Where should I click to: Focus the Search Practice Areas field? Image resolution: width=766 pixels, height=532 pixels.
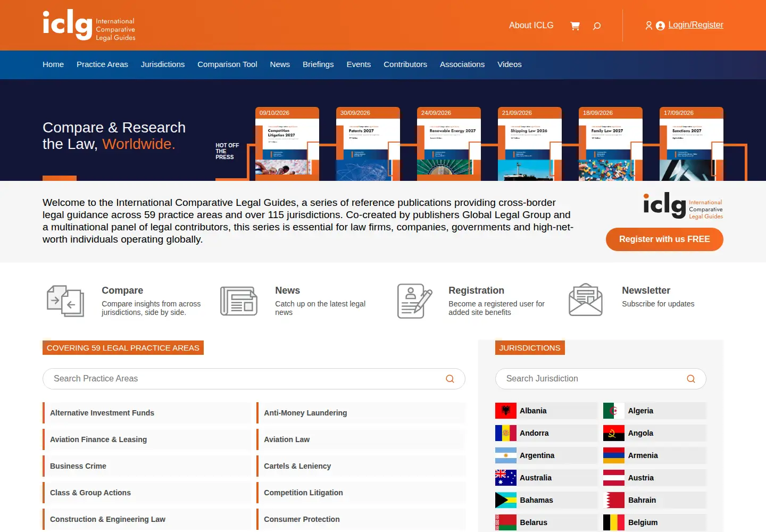(x=254, y=379)
